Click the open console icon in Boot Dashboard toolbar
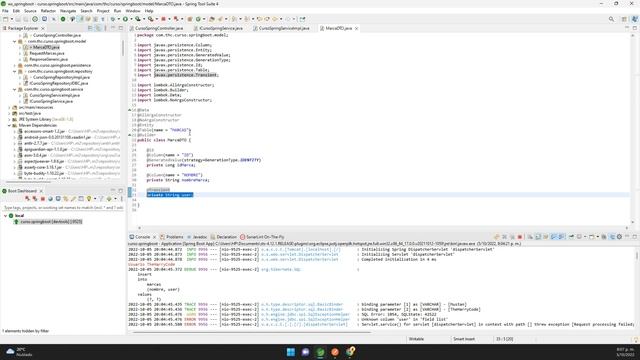Screen dimensions: 640x360 (x=58, y=199)
